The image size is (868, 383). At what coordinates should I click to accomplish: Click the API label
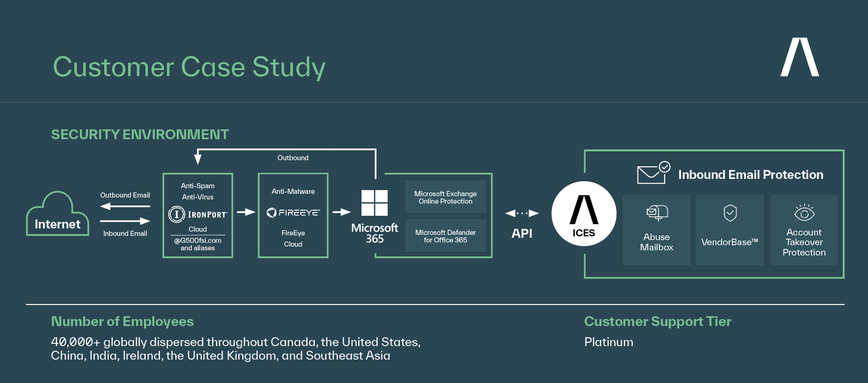point(522,234)
